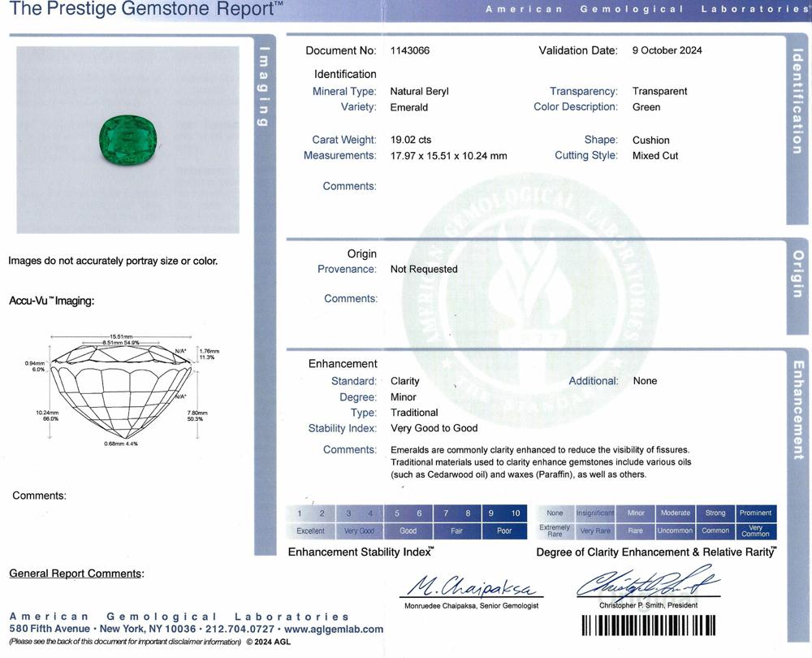Click the phone number 212.704.0727
This screenshot has height=658, width=812.
click(x=240, y=629)
